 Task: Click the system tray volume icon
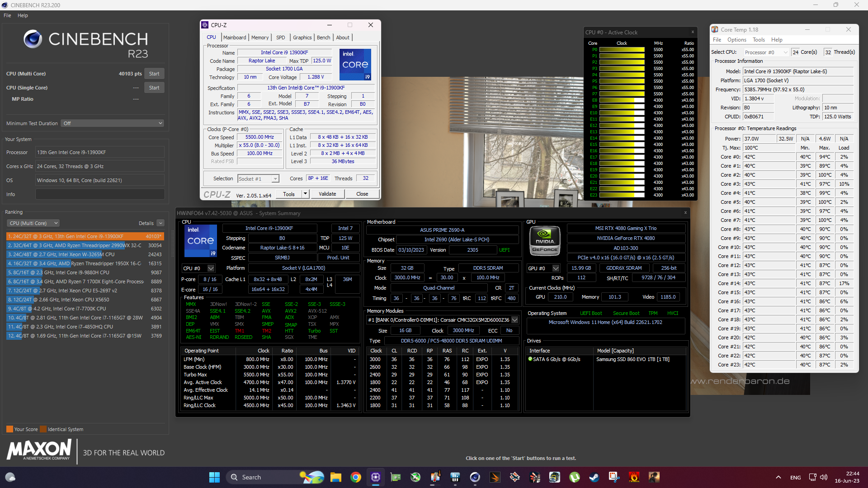point(824,477)
